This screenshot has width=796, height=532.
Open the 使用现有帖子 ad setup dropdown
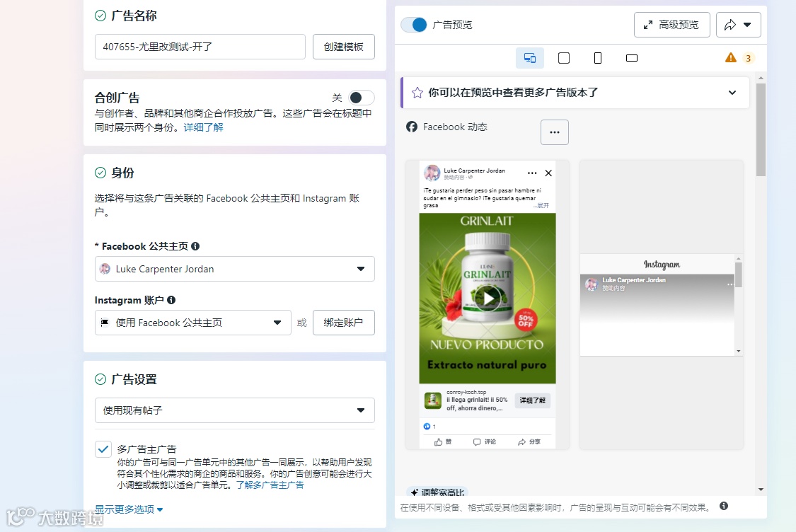[x=234, y=410]
